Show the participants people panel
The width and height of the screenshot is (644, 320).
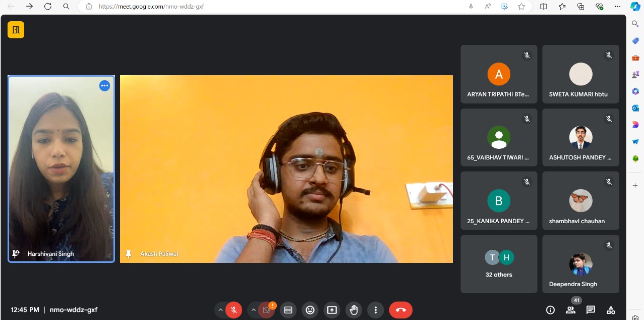click(x=570, y=310)
